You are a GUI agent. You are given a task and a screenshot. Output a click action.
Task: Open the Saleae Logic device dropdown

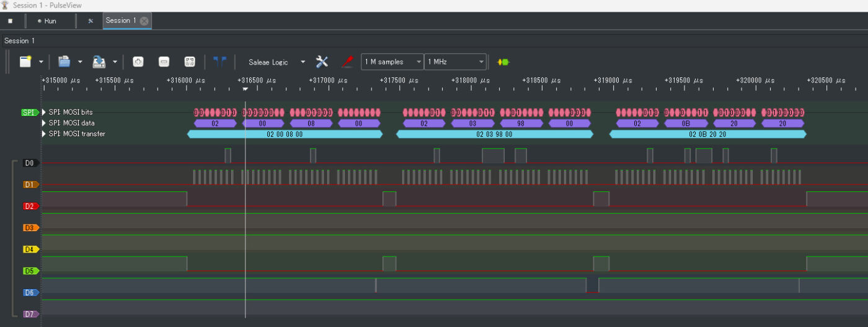point(277,62)
